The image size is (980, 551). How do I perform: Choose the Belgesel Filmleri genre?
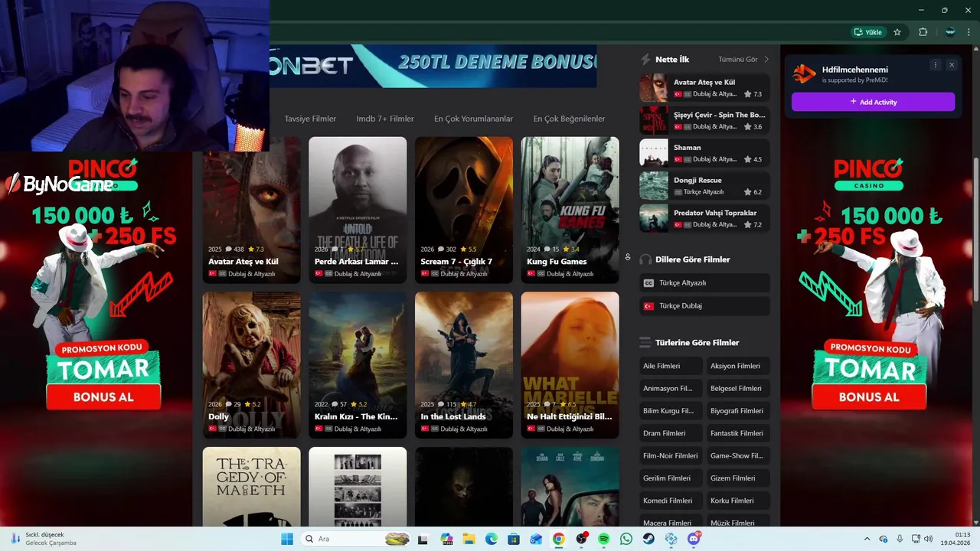pyautogui.click(x=738, y=388)
